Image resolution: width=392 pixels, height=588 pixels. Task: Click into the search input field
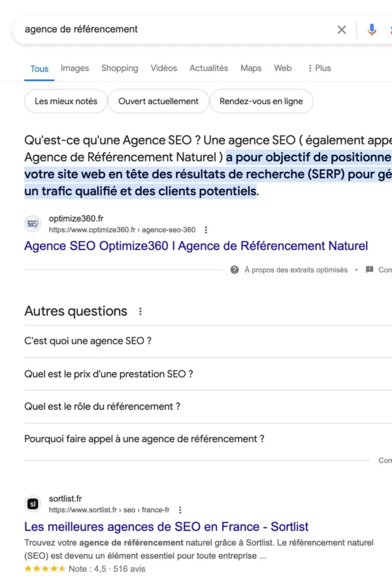170,29
